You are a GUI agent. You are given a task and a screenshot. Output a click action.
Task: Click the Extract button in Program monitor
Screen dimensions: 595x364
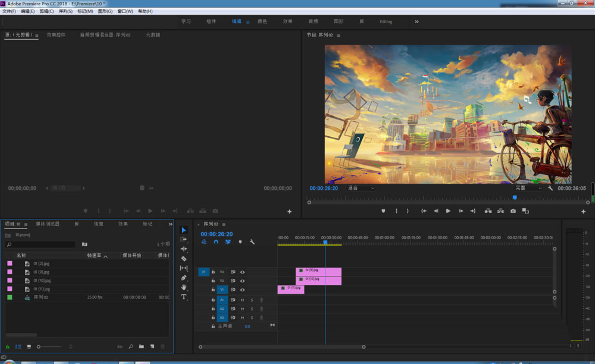[x=501, y=211]
